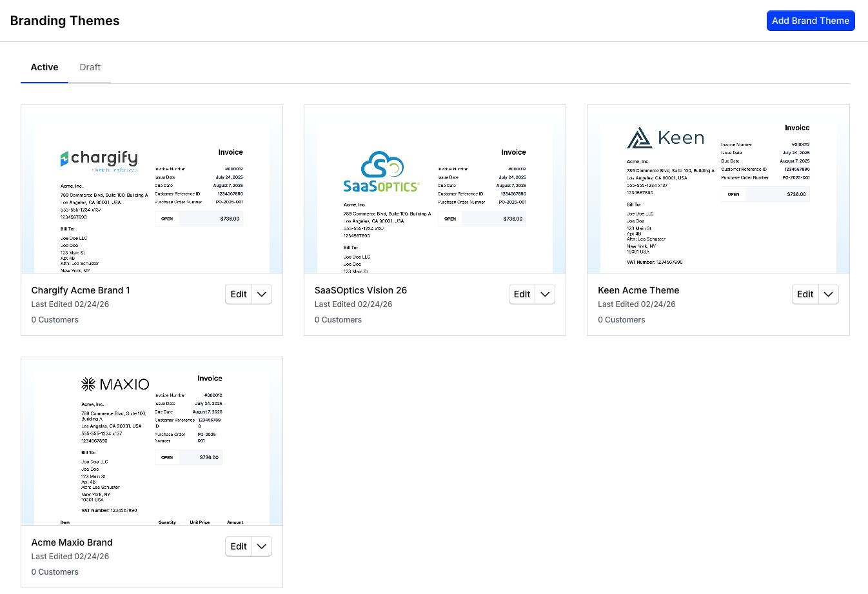Image resolution: width=868 pixels, height=594 pixels.
Task: Open the Draft tab
Action: click(90, 67)
